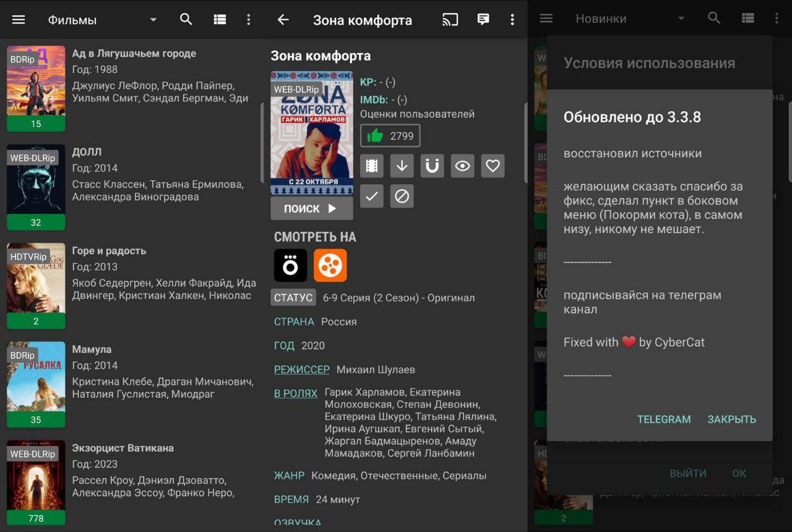Screen dimensions: 792x532
Task: Click the TELEGRAM button in dialog
Action: (664, 419)
